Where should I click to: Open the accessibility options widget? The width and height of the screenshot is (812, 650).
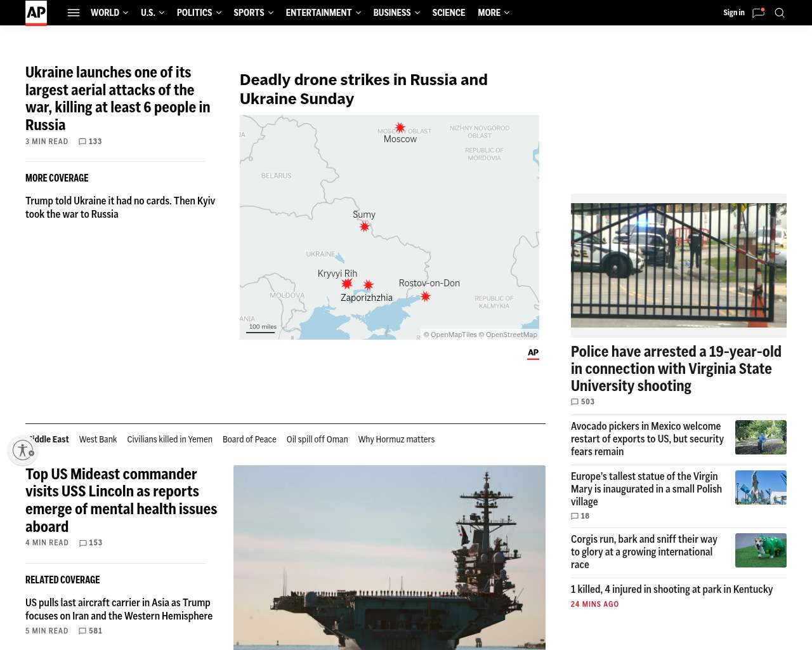coord(23,450)
